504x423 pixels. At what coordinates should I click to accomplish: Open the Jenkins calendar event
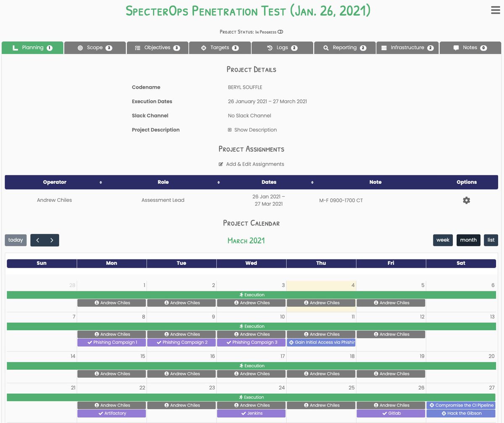251,413
